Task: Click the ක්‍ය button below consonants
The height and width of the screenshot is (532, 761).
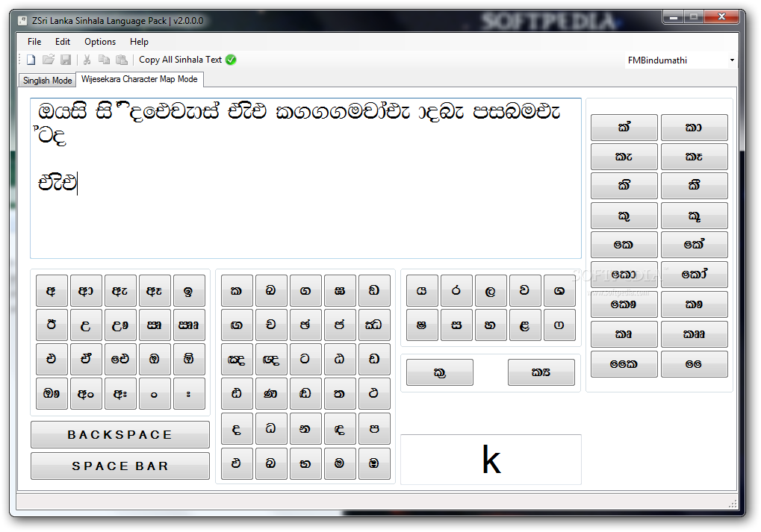Action: coord(541,372)
